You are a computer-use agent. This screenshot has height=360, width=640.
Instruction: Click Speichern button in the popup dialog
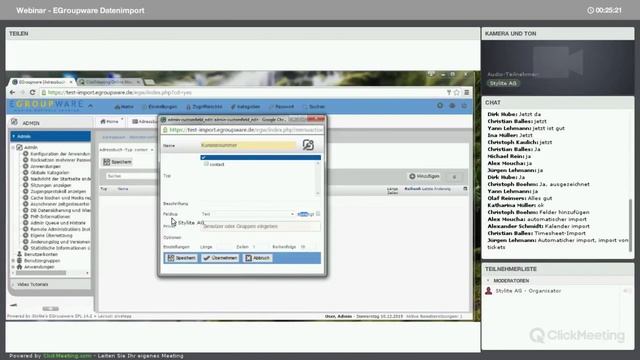click(x=182, y=258)
